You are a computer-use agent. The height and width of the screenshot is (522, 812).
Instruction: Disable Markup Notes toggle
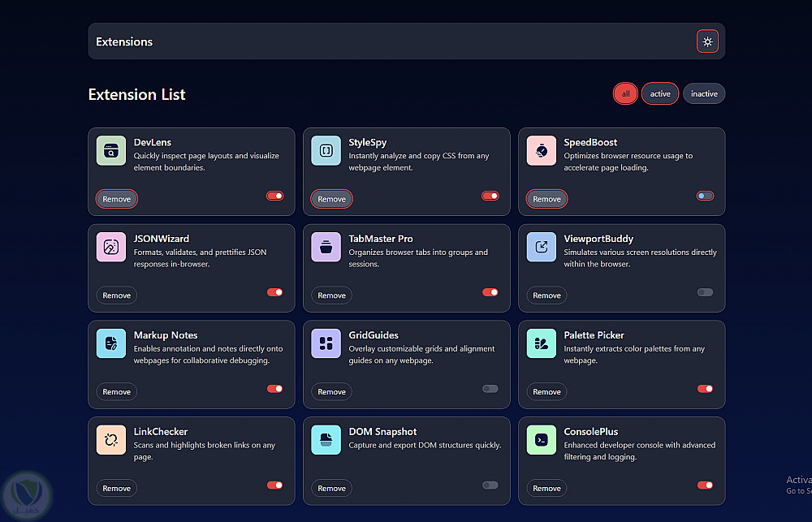[275, 388]
